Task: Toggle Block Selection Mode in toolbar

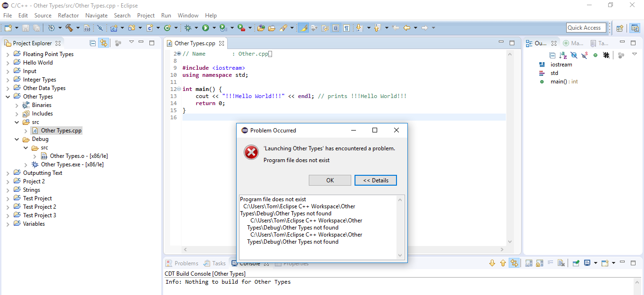Action: coord(336,28)
